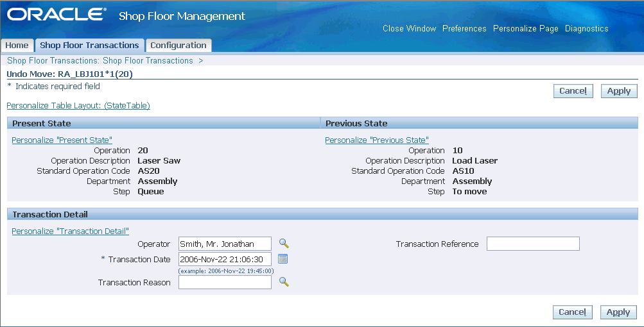Image resolution: width=644 pixels, height=327 pixels.
Task: Select the Shop Floor Transactions tab
Action: [x=89, y=45]
